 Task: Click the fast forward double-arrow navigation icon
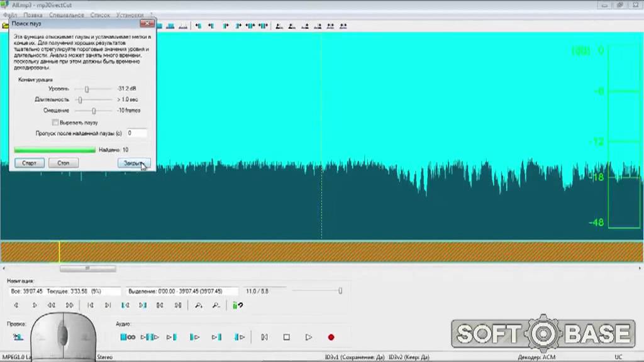[69, 305]
